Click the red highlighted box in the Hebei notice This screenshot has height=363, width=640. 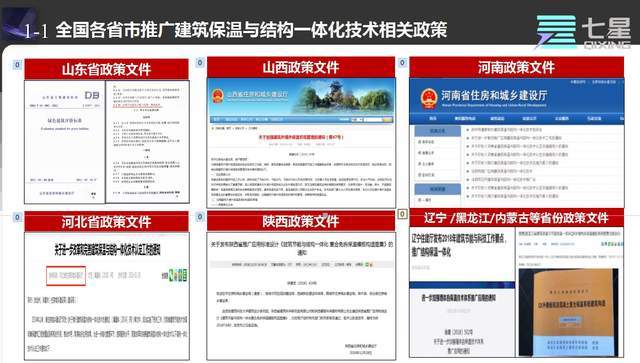pos(66,276)
